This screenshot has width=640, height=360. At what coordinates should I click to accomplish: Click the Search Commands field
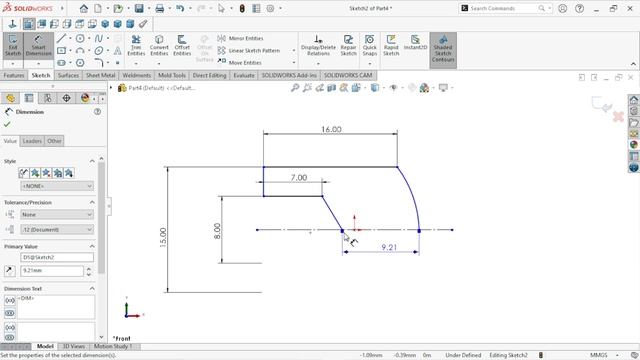pyautogui.click(x=505, y=8)
